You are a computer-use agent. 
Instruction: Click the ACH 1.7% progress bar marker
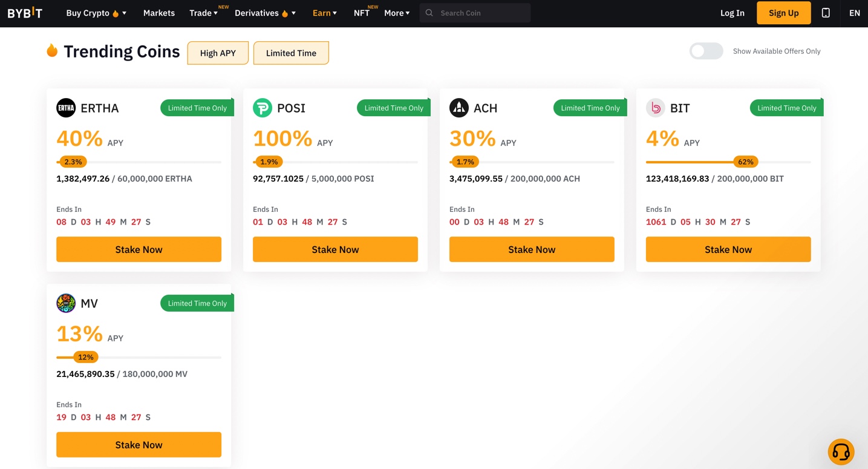click(x=465, y=162)
